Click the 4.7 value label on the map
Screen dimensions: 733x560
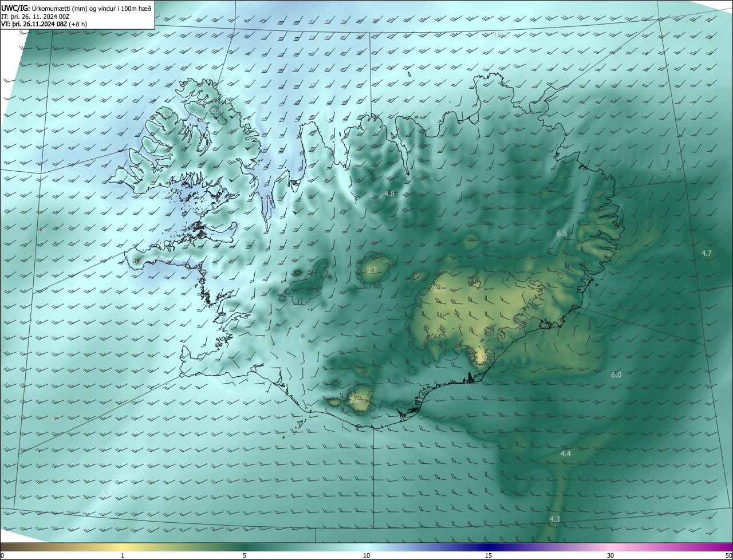click(707, 253)
